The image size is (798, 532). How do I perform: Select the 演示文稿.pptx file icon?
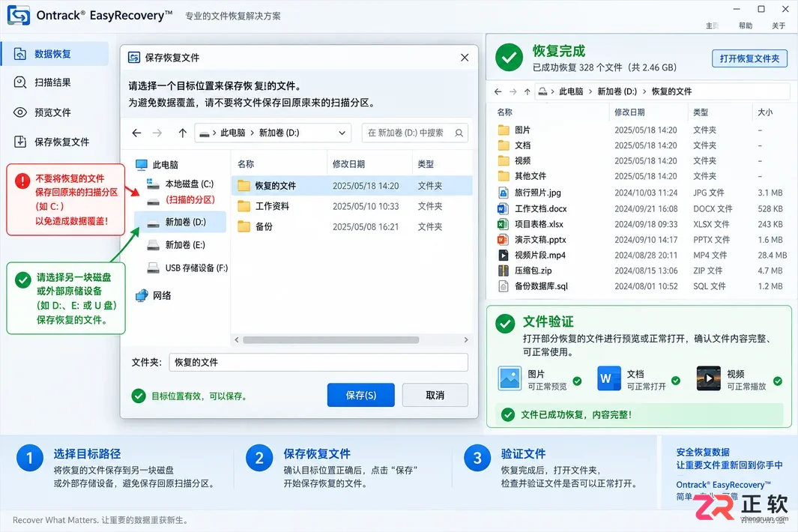503,240
